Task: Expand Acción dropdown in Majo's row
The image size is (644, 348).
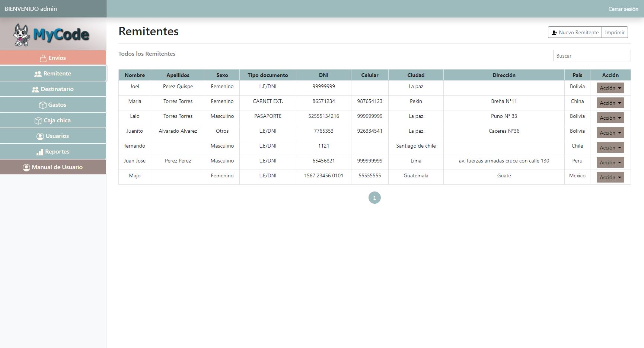Action: (x=610, y=177)
